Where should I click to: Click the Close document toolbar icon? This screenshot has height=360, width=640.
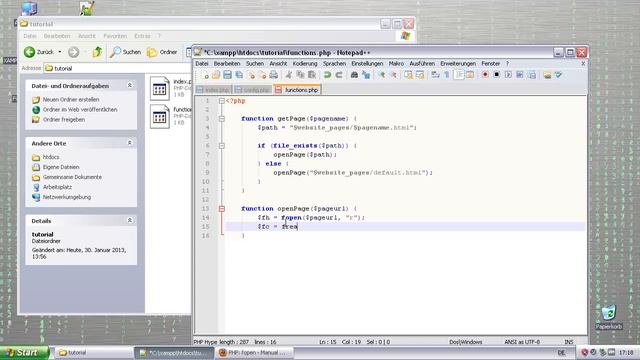coord(251,75)
